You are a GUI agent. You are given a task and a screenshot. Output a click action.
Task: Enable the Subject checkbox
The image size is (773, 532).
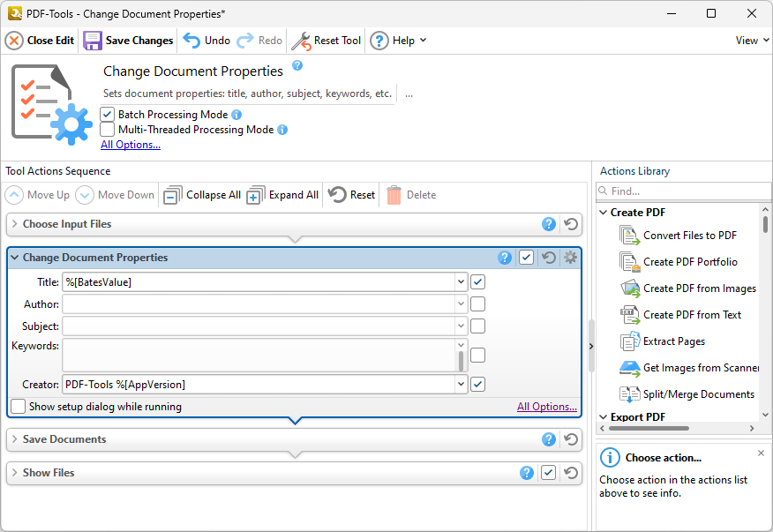477,326
